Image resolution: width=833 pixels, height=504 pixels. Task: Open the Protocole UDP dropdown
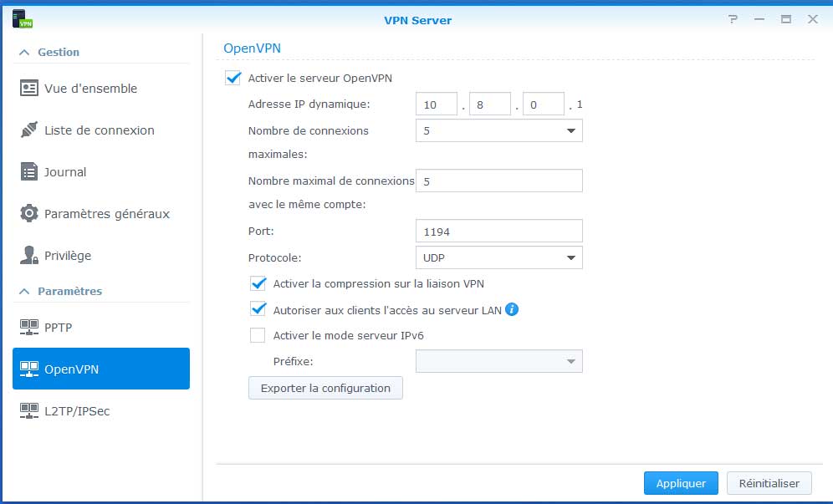(x=498, y=257)
